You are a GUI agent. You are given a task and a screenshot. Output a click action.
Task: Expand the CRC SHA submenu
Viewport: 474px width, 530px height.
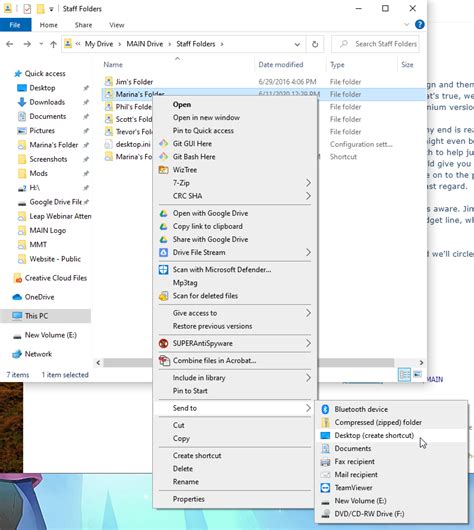(x=308, y=196)
